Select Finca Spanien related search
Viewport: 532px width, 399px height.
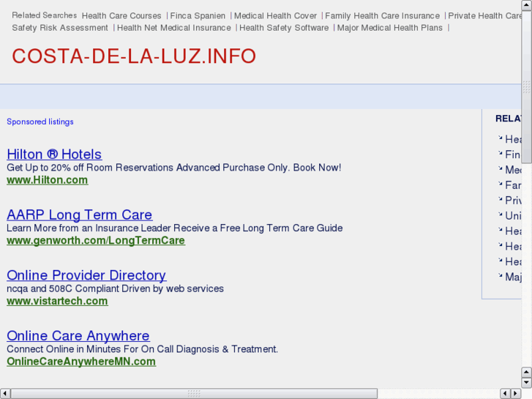pyautogui.click(x=198, y=15)
